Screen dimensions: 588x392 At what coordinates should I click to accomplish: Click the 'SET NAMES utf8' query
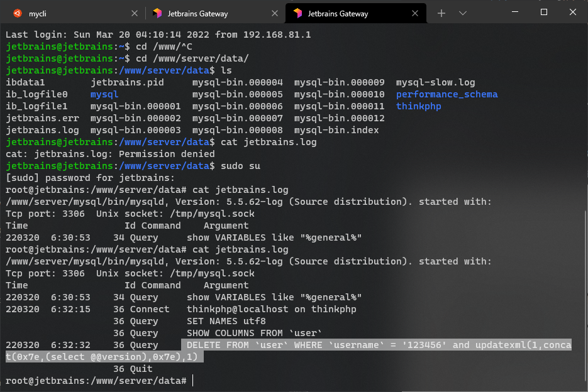point(226,321)
